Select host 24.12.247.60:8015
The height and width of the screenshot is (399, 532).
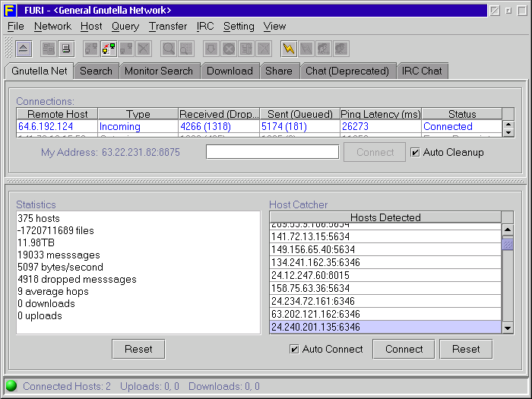pyautogui.click(x=385, y=275)
